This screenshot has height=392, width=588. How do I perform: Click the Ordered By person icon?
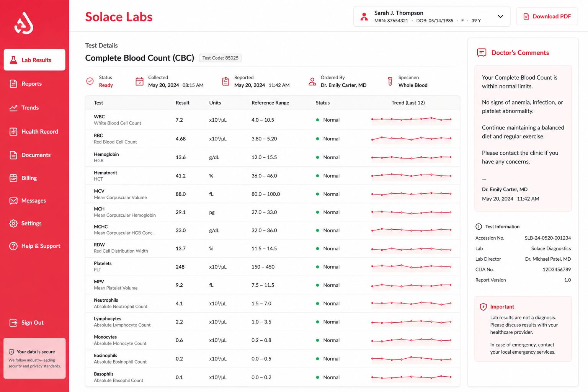pyautogui.click(x=312, y=82)
